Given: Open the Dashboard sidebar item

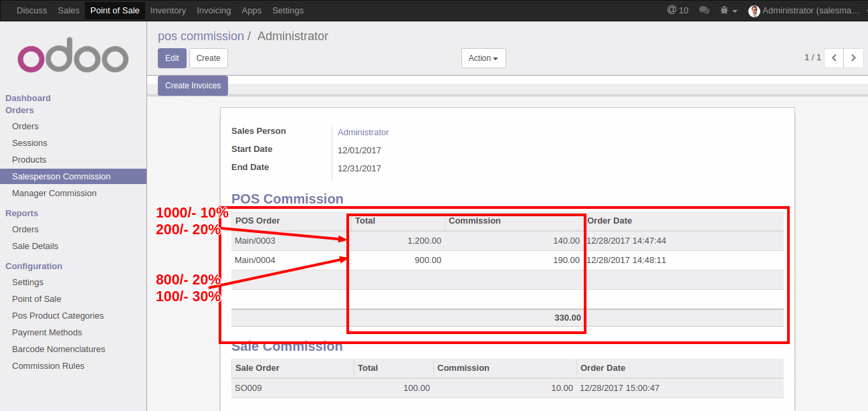Looking at the screenshot, I should pos(28,98).
